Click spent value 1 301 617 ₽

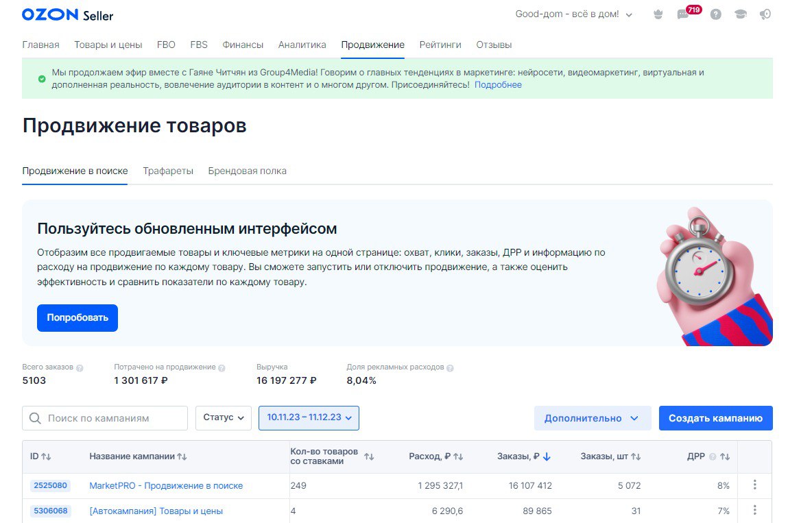point(141,380)
